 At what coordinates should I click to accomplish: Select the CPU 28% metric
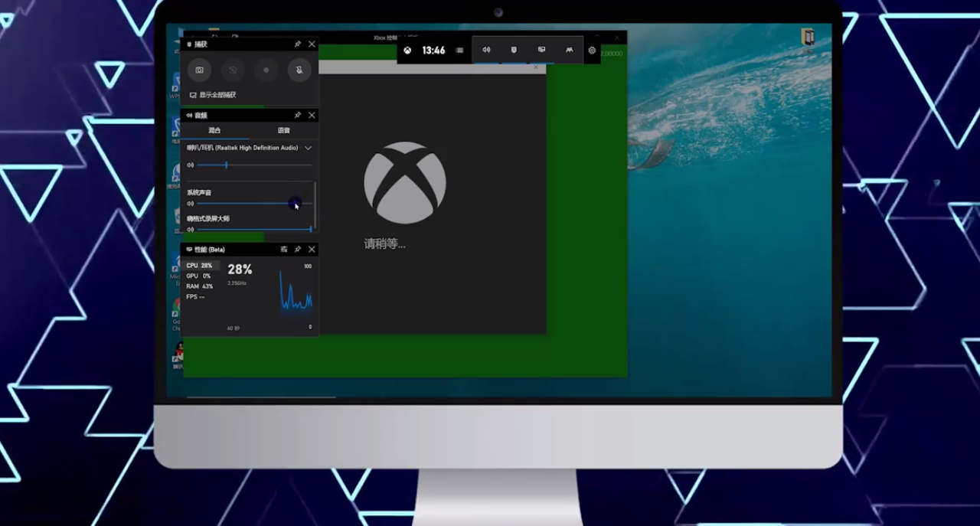click(201, 266)
